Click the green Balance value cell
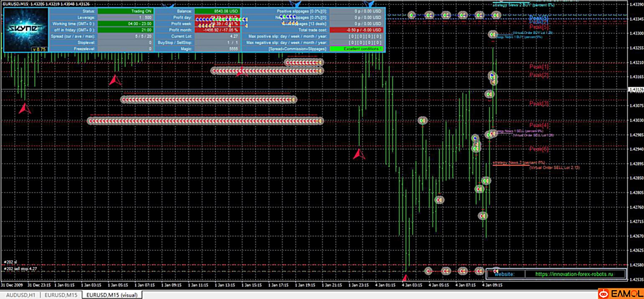The image size is (644, 299). pyautogui.click(x=218, y=11)
